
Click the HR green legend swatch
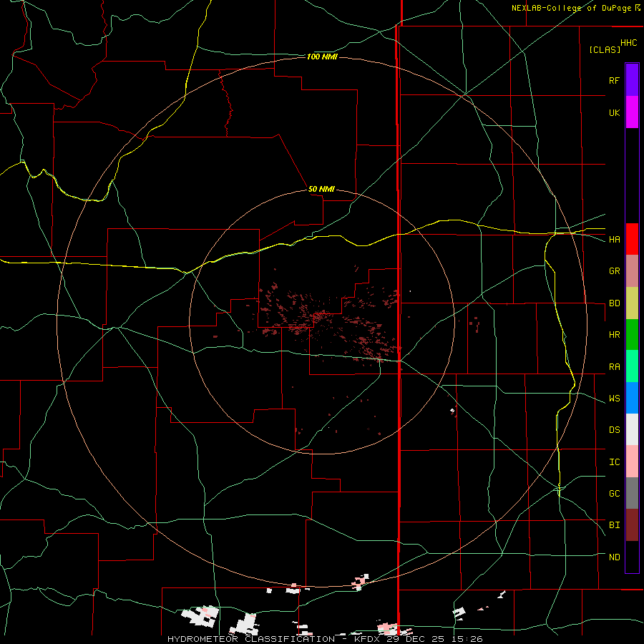click(x=632, y=334)
